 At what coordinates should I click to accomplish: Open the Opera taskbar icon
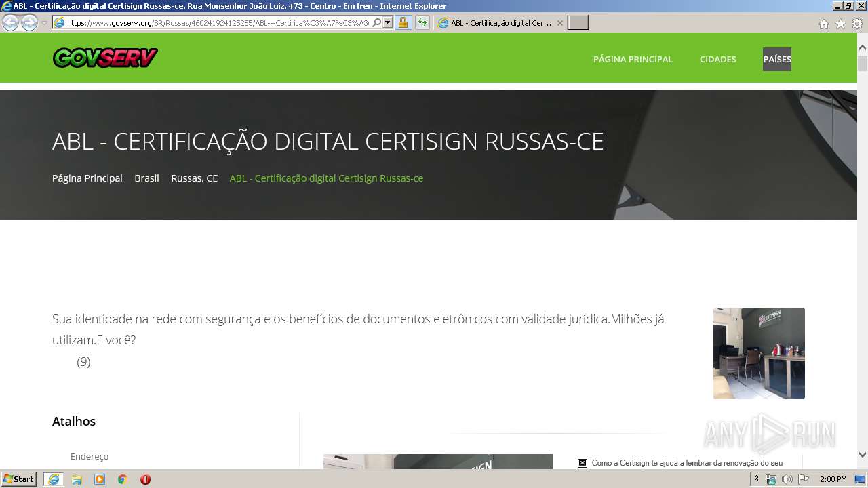pos(145,479)
